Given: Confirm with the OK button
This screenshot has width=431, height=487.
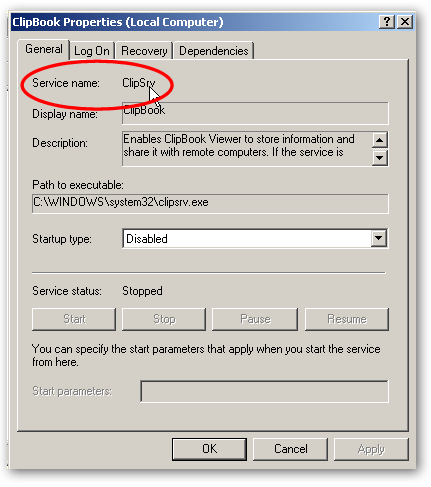Looking at the screenshot, I should pos(209,449).
